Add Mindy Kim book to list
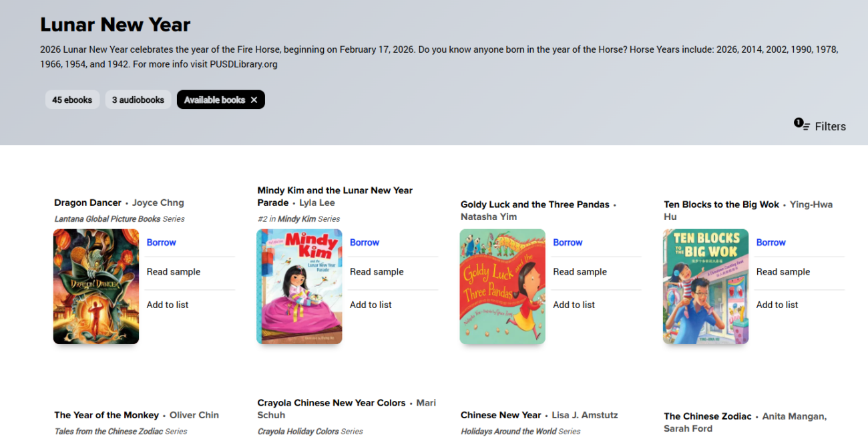The image size is (868, 439). click(371, 305)
